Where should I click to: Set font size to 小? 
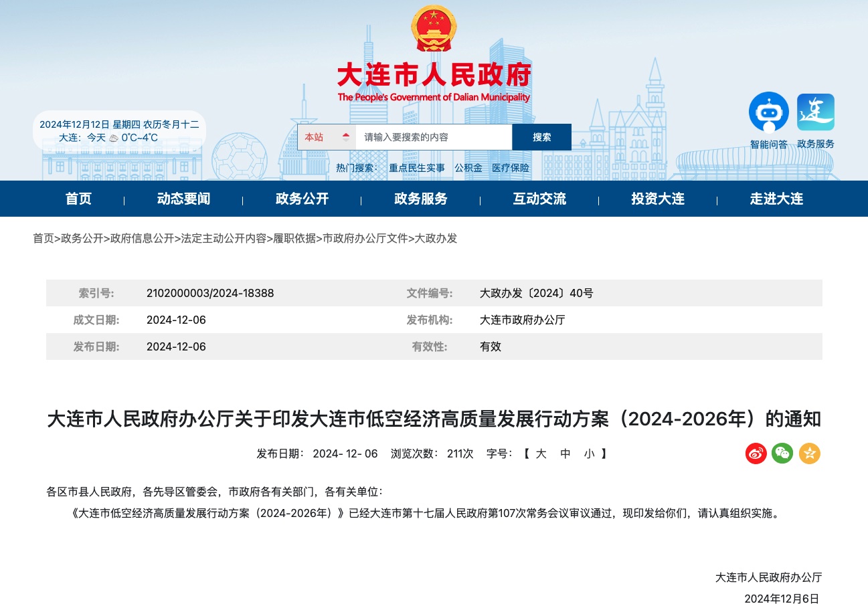[589, 453]
